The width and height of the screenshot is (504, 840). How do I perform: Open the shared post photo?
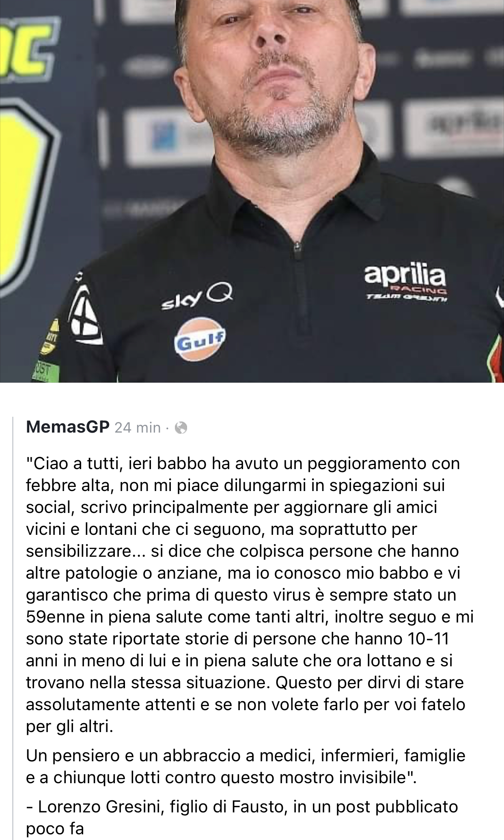(x=252, y=191)
